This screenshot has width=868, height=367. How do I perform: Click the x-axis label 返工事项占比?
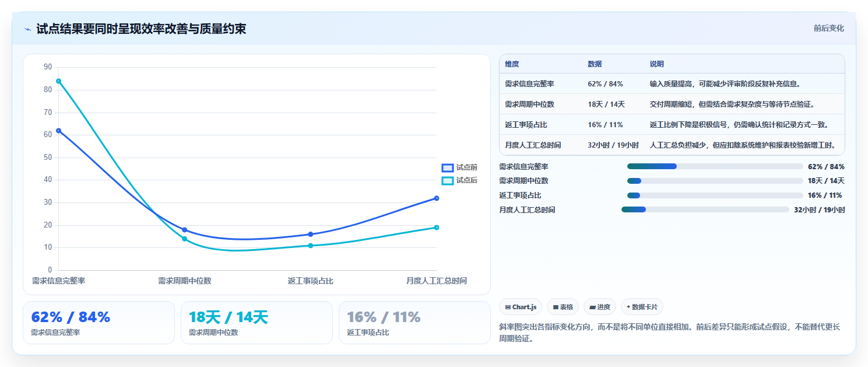point(310,281)
